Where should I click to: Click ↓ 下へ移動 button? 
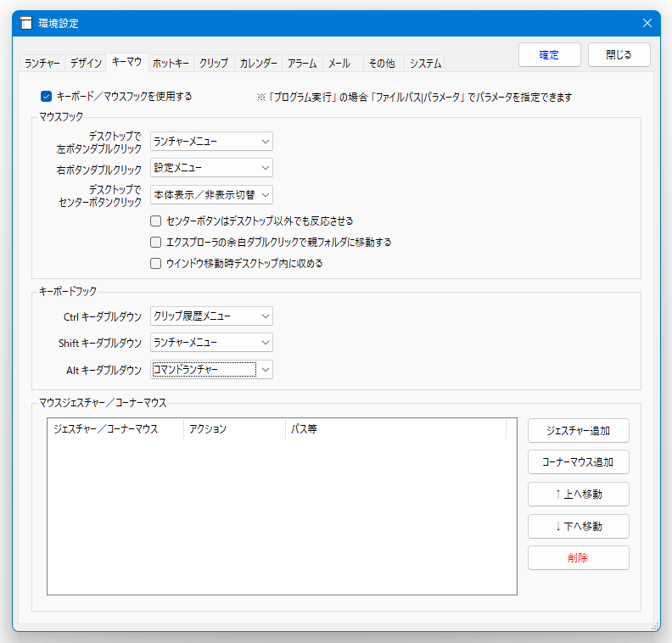pos(578,527)
